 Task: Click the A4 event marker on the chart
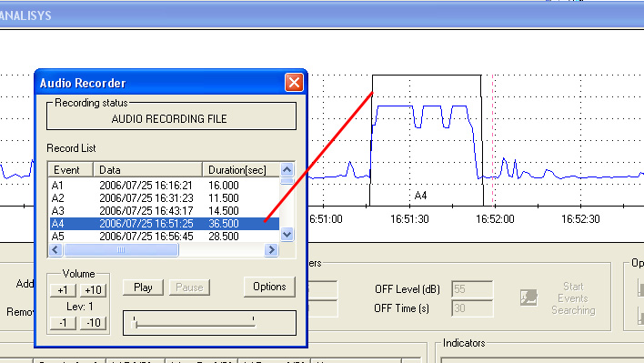420,196
